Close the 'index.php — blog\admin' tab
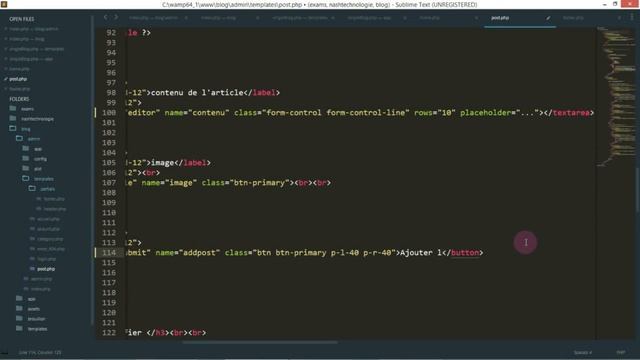The image size is (640, 360). [186, 18]
